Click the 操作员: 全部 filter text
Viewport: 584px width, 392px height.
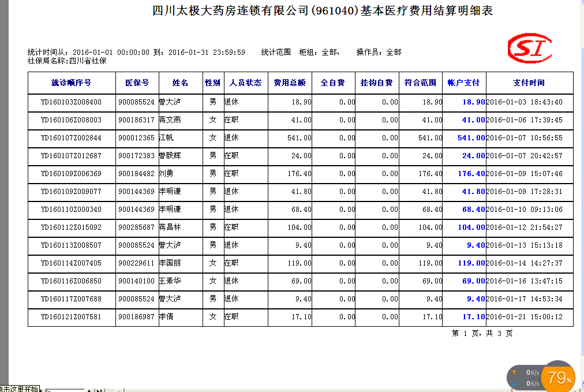[x=379, y=52]
